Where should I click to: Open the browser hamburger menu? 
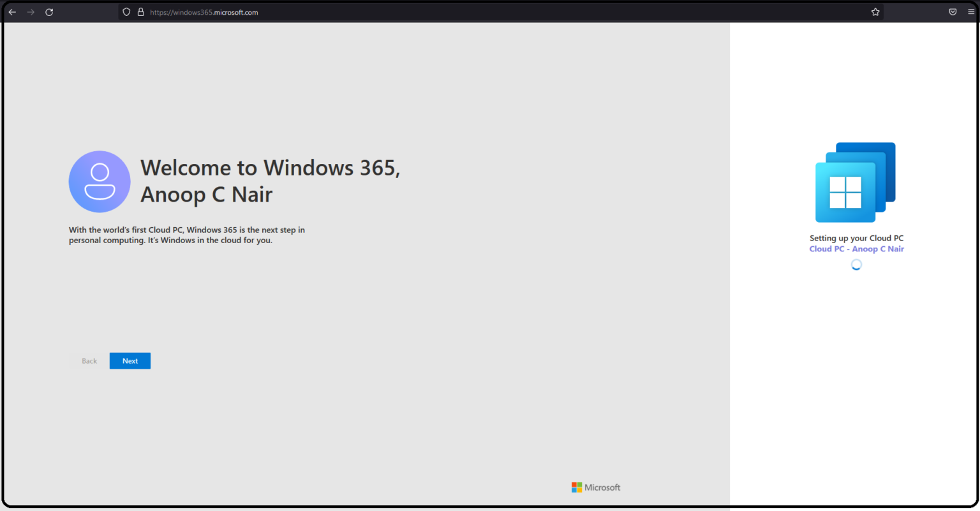click(x=971, y=12)
